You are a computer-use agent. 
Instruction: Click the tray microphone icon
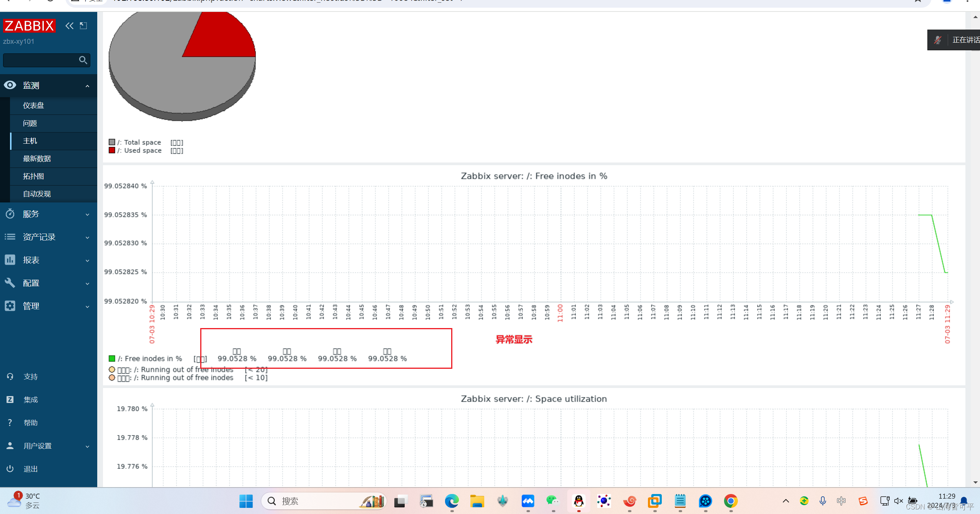click(x=822, y=501)
